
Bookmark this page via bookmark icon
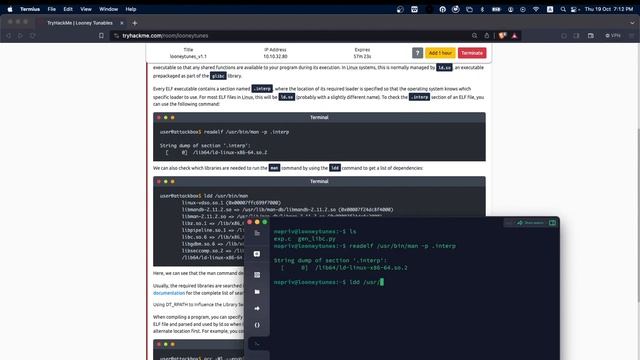click(101, 36)
